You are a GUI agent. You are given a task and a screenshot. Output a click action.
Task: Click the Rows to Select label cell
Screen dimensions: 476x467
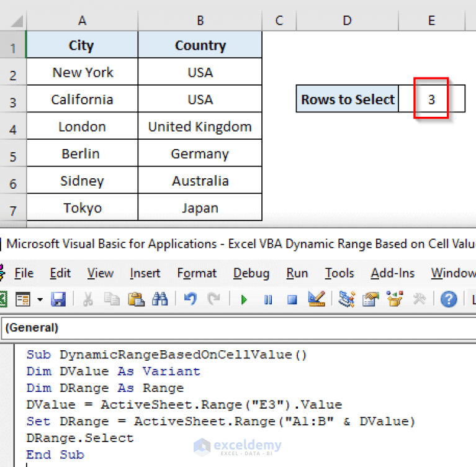coord(348,99)
